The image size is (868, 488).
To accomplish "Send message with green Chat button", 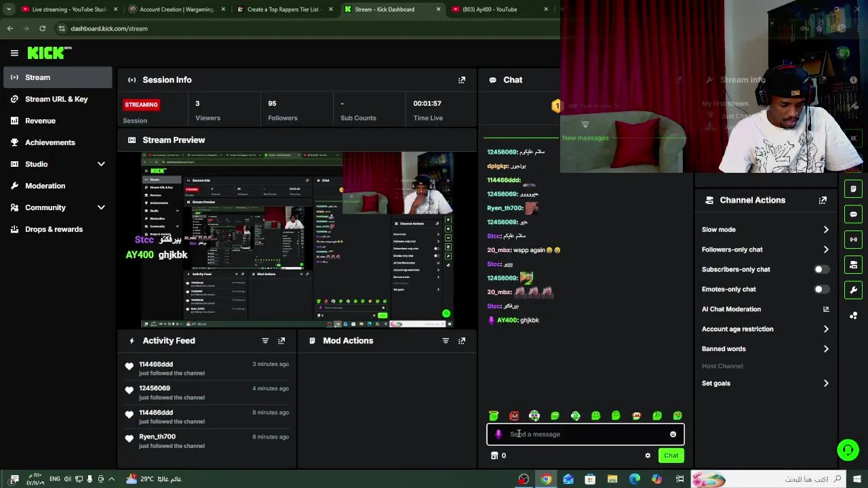I will 671,455.
